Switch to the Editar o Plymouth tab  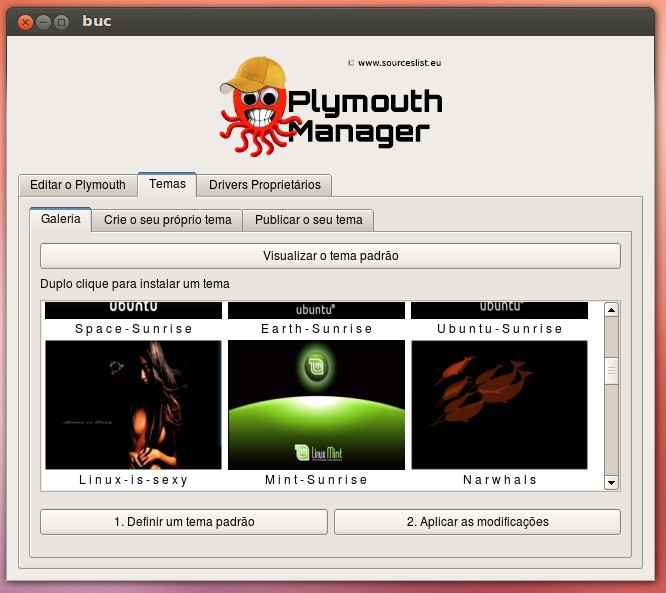coord(78,185)
